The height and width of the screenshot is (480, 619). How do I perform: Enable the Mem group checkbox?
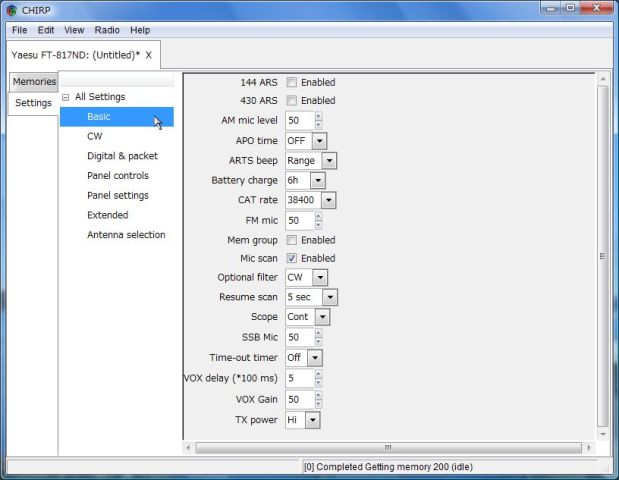click(x=291, y=240)
